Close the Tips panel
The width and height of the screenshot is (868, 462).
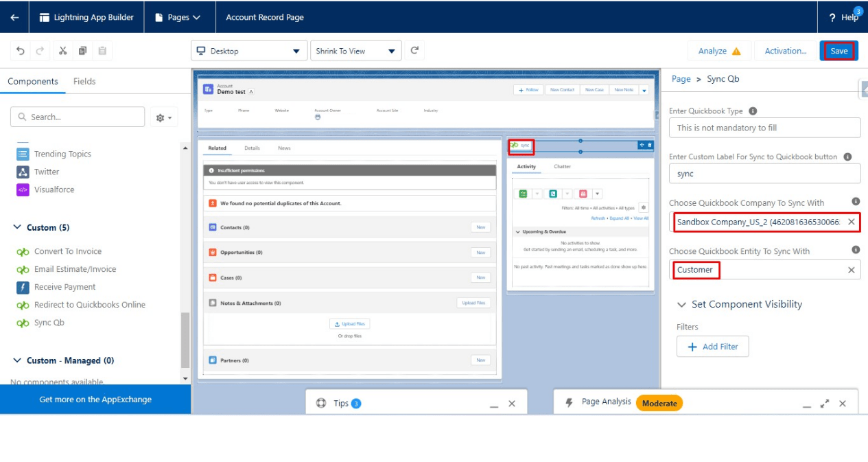512,404
